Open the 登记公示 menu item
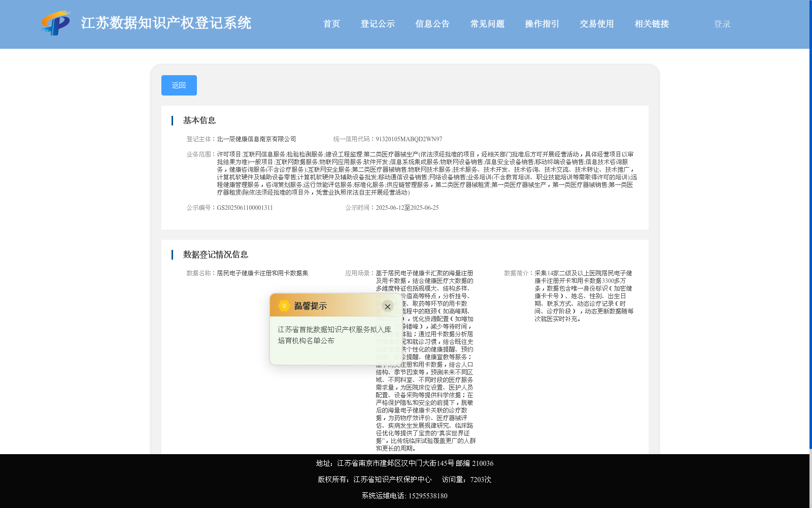Image resolution: width=812 pixels, height=508 pixels. [378, 24]
